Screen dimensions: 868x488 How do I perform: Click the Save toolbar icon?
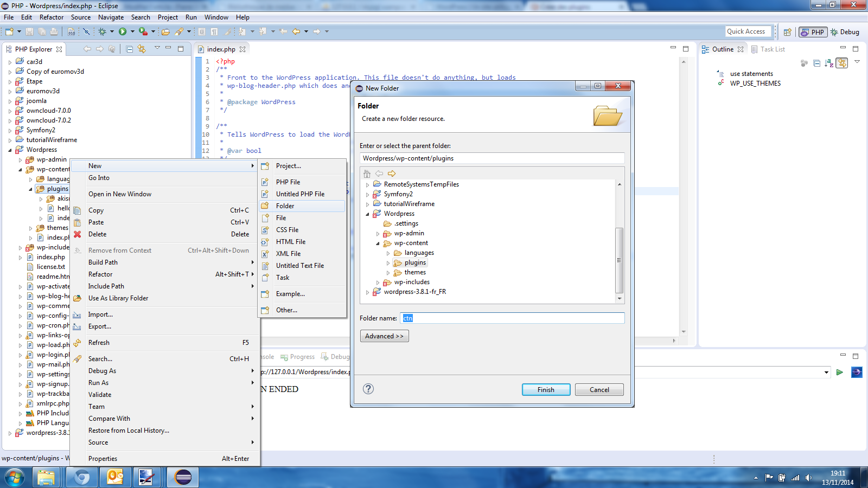[29, 31]
